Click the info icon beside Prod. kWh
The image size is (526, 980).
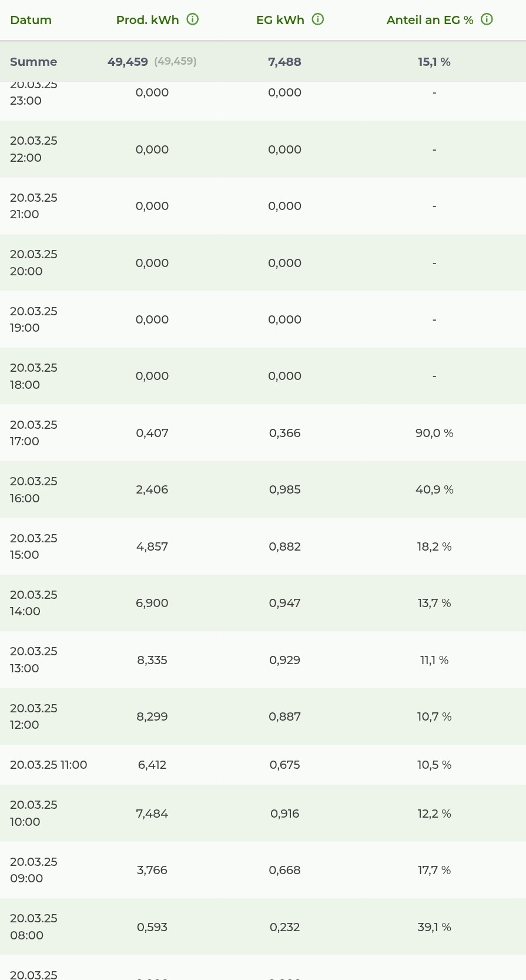[x=192, y=19]
